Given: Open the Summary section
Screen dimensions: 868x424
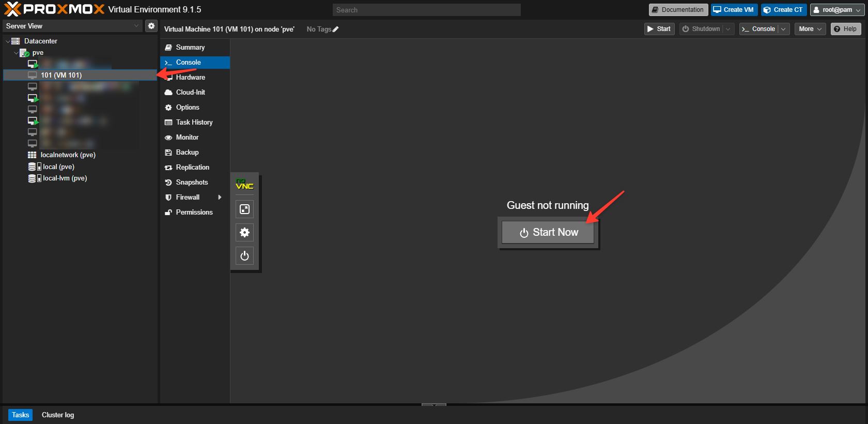Looking at the screenshot, I should pos(195,48).
